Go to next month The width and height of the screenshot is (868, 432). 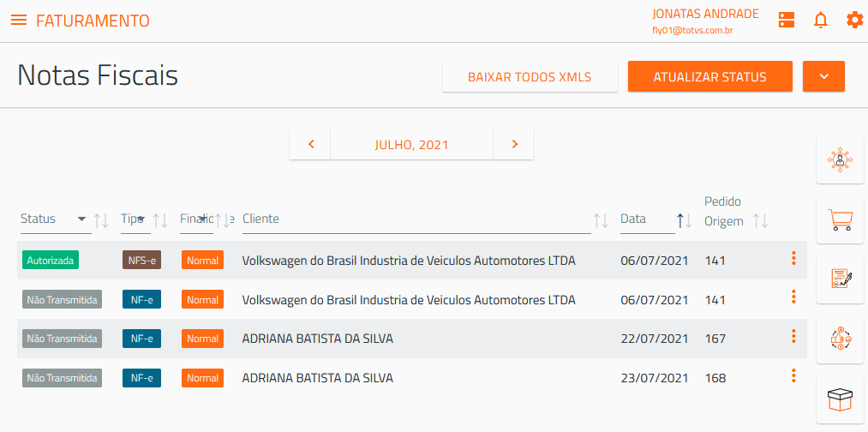(x=514, y=145)
